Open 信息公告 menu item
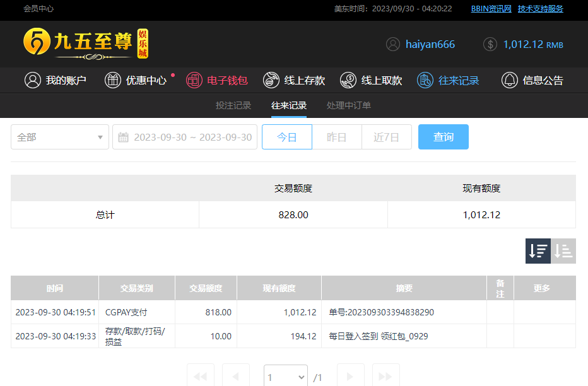Screen dimensions: 588x386 pyautogui.click(x=532, y=80)
